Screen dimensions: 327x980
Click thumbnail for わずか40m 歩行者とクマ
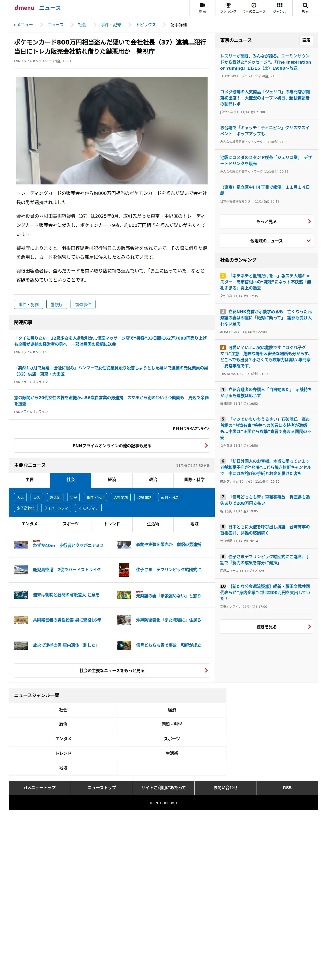click(x=21, y=544)
